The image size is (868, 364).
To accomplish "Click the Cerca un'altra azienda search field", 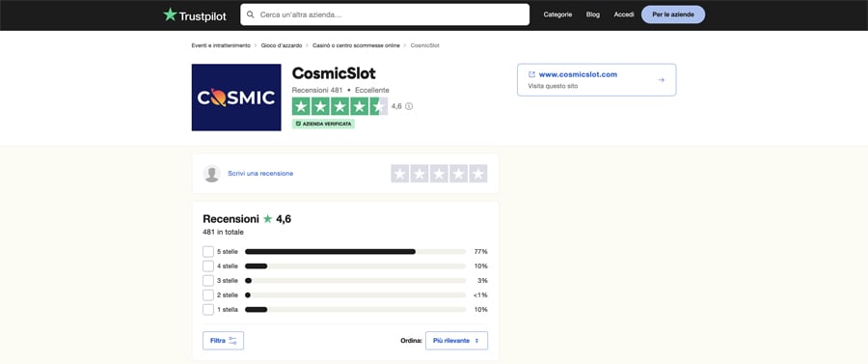I will [x=385, y=14].
